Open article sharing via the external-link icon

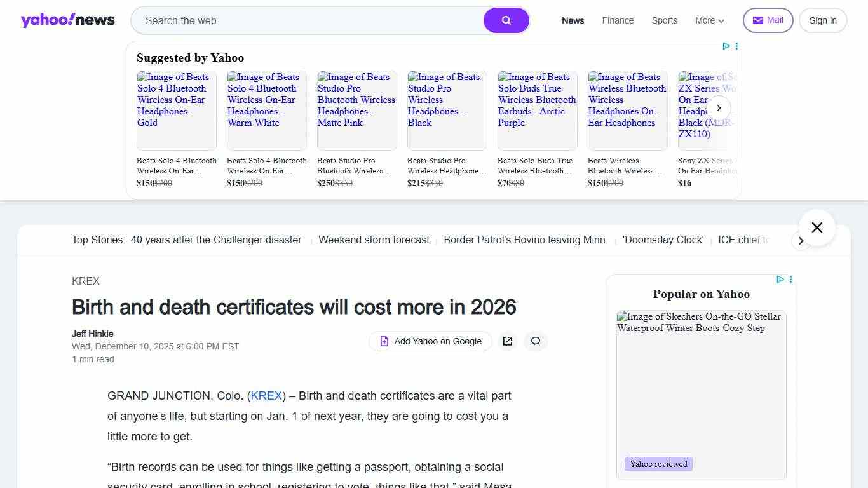tap(508, 341)
